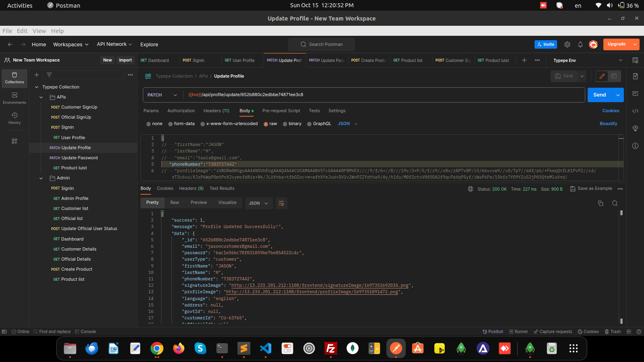Open the Settings gear icon
The width and height of the screenshot is (644, 362).
(x=567, y=44)
